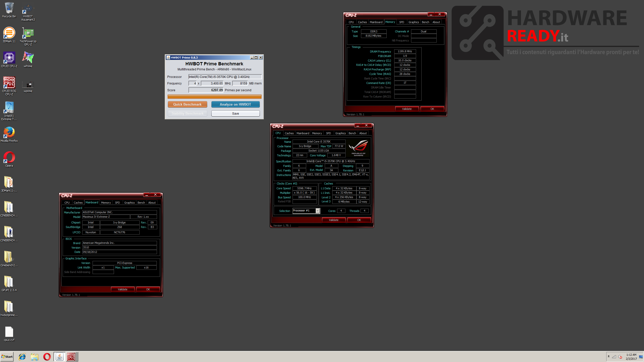Click Show Desktop button at taskbar end
The height and width of the screenshot is (362, 644).
(x=641, y=356)
